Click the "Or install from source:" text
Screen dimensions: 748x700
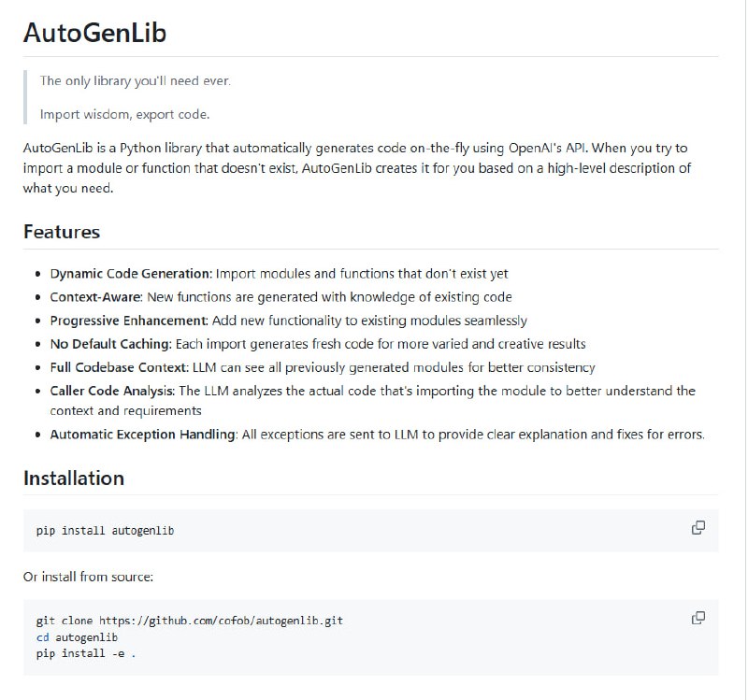(x=88, y=577)
